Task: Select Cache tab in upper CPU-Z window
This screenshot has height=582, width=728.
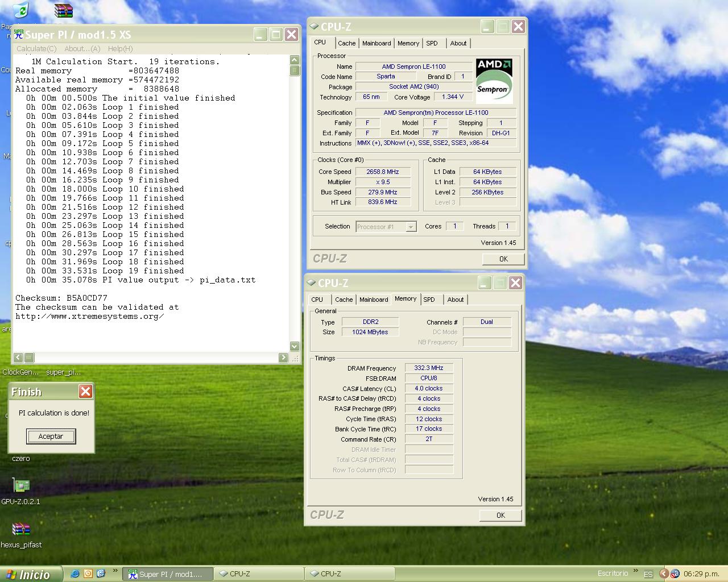Action: coord(346,43)
